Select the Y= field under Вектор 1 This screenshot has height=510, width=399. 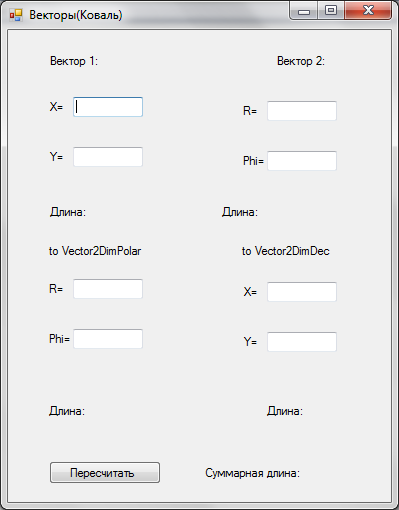tap(108, 157)
